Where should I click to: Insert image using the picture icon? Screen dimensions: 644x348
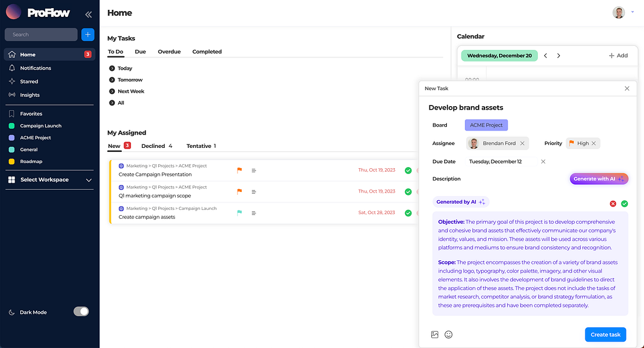tap(435, 335)
